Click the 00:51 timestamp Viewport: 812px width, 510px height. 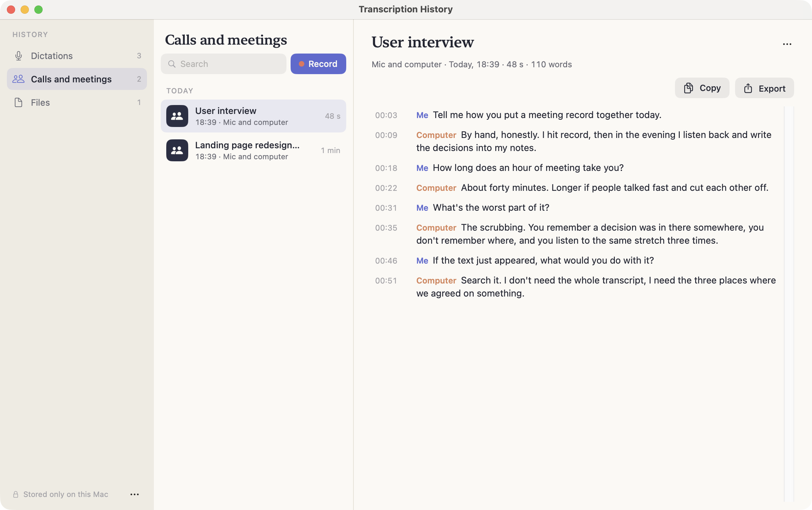point(386,280)
